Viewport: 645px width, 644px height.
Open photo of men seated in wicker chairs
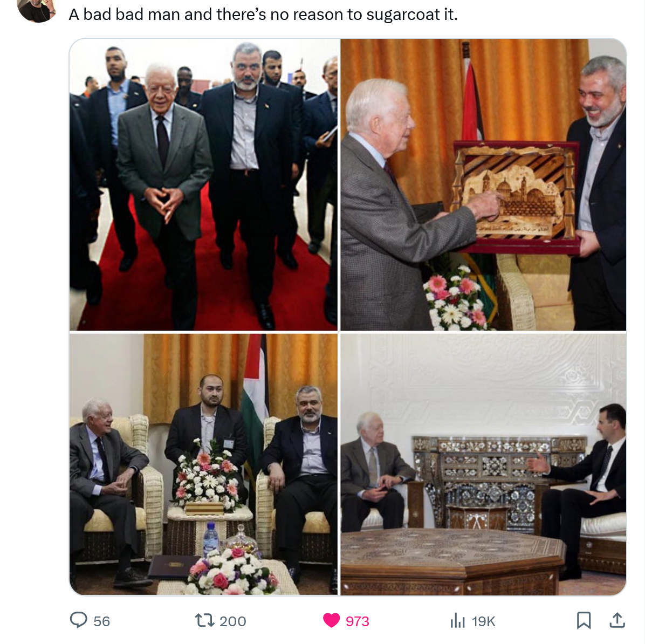pyautogui.click(x=204, y=464)
